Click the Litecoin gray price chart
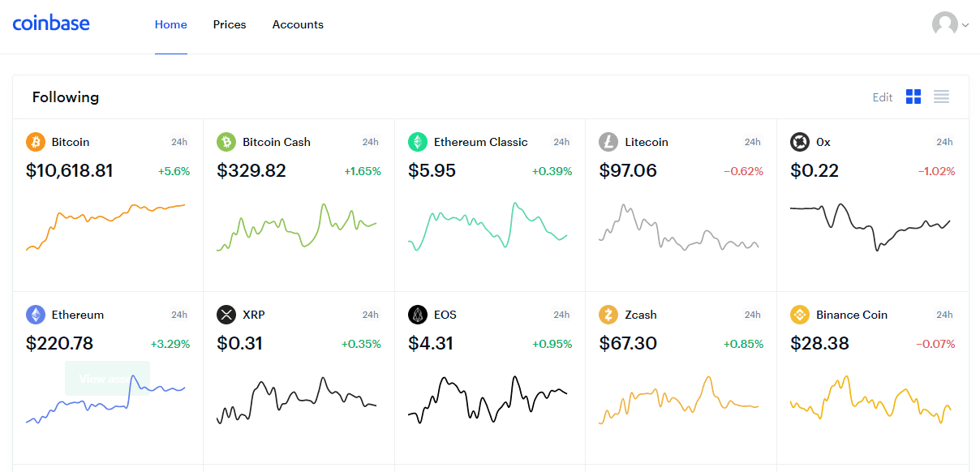Screen dimensions: 980x472 pyautogui.click(x=678, y=227)
